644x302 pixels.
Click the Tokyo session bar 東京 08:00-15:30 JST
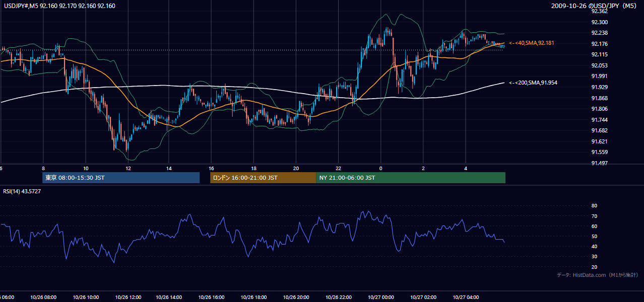(x=121, y=178)
